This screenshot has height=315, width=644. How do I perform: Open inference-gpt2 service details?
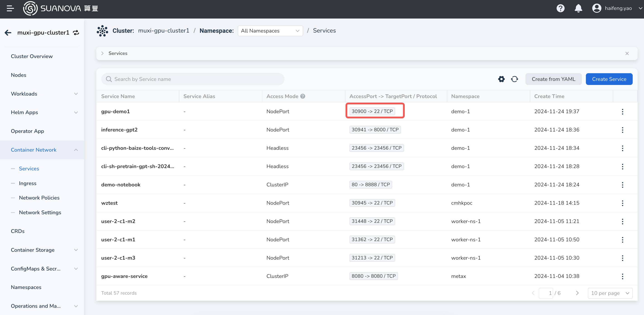tap(119, 130)
